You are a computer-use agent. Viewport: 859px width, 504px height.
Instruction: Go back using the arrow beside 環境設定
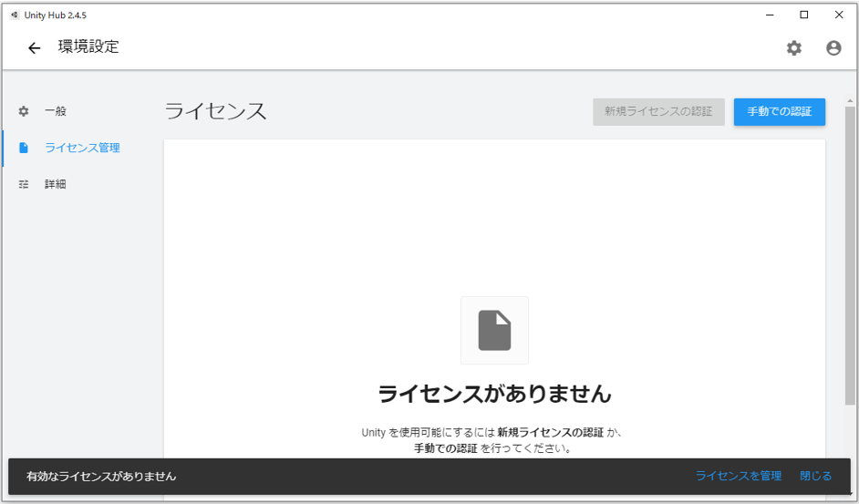click(34, 48)
